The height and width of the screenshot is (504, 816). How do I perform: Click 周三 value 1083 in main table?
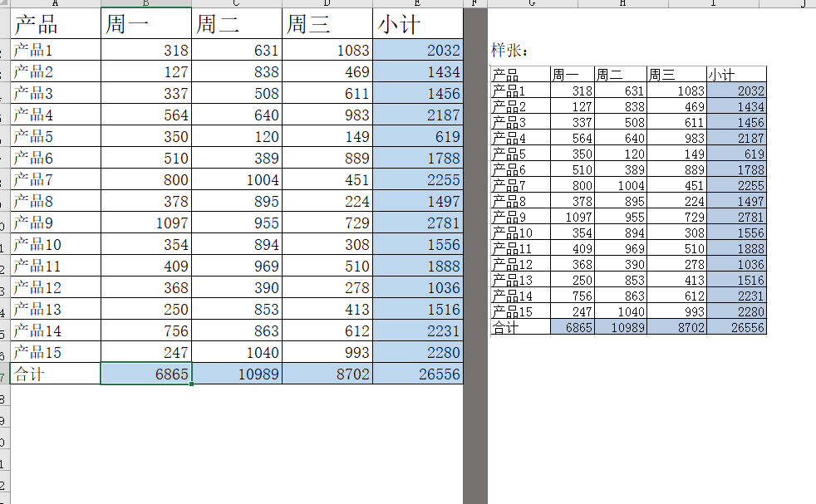tap(327, 50)
